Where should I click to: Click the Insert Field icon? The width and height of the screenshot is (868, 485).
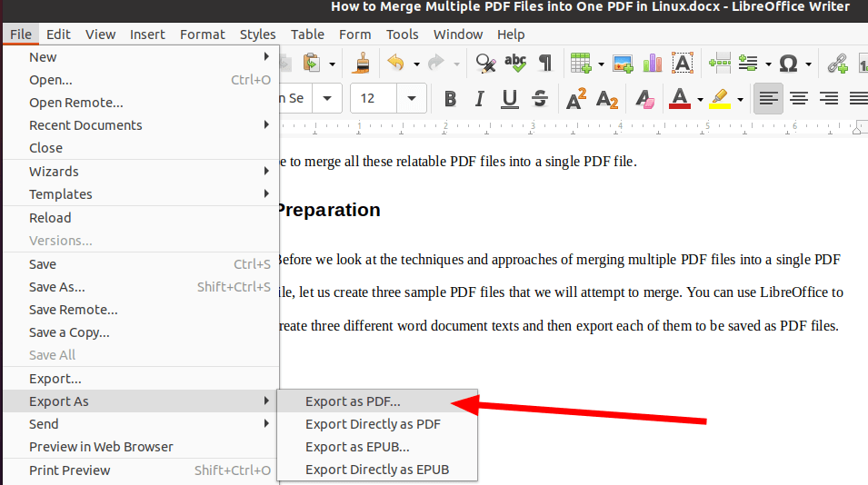[748, 63]
